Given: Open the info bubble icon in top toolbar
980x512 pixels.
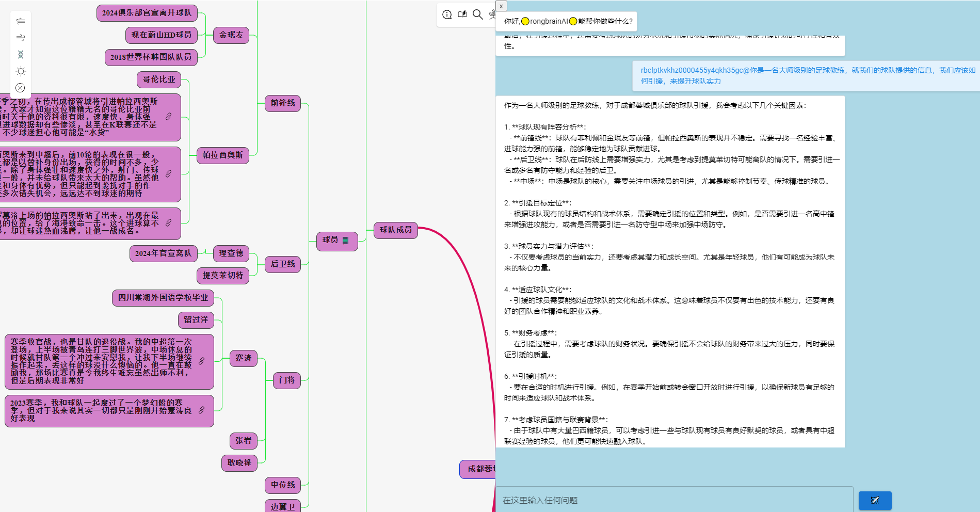Looking at the screenshot, I should [447, 14].
